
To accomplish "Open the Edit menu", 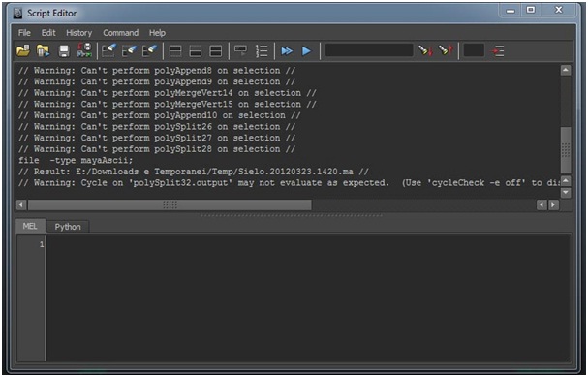I will (x=48, y=33).
